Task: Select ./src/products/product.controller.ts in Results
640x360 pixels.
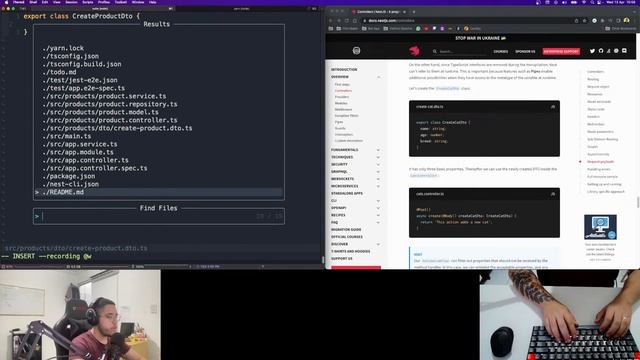Action: pos(110,120)
